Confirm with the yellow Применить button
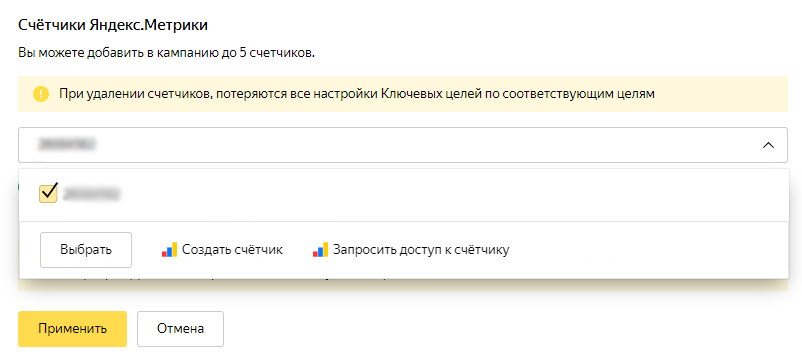Screen dimensions: 802x362 pos(72,329)
